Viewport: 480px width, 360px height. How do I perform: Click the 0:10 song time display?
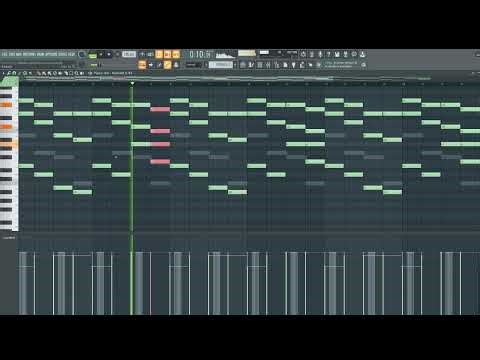point(200,54)
